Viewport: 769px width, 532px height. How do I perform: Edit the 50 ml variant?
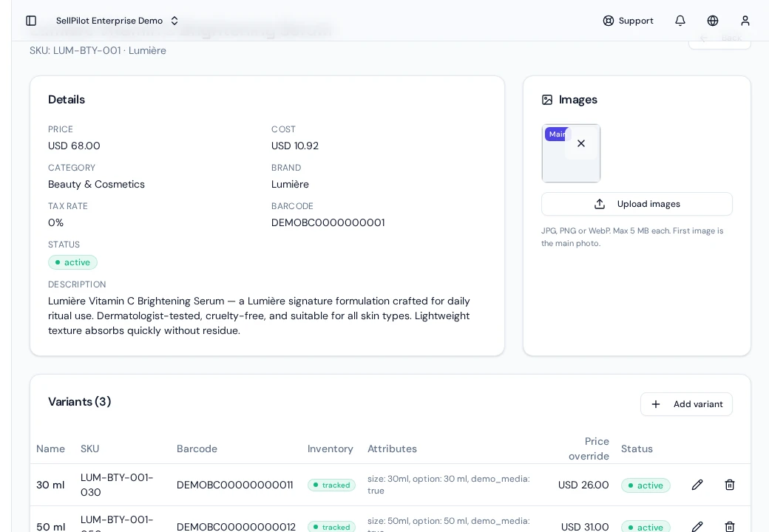point(697,527)
